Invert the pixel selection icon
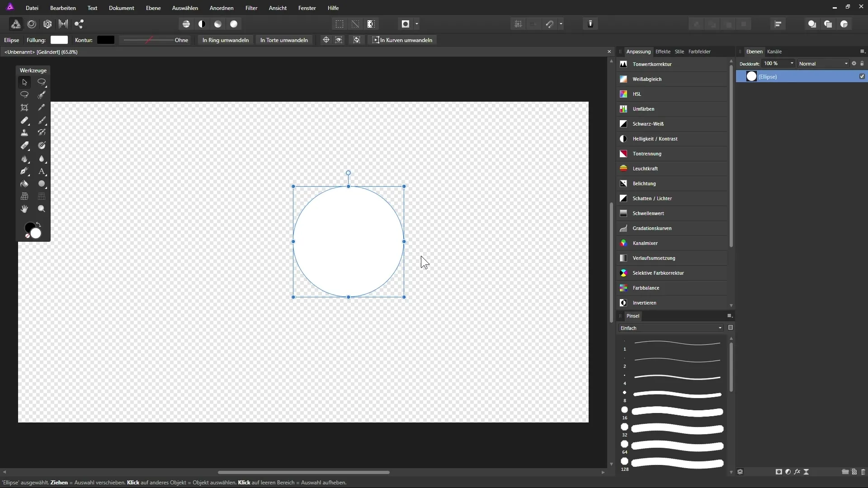Screen dimensions: 868x488 tap(371, 24)
